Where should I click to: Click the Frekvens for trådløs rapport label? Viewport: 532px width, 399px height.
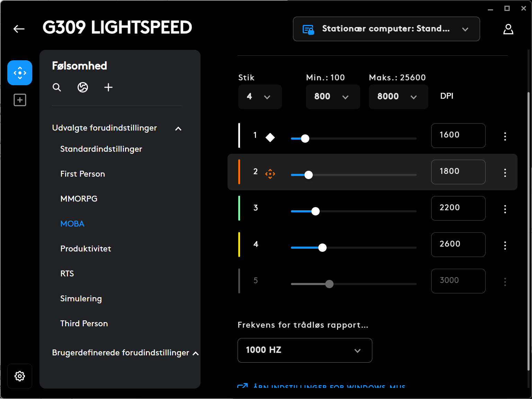[x=303, y=325]
